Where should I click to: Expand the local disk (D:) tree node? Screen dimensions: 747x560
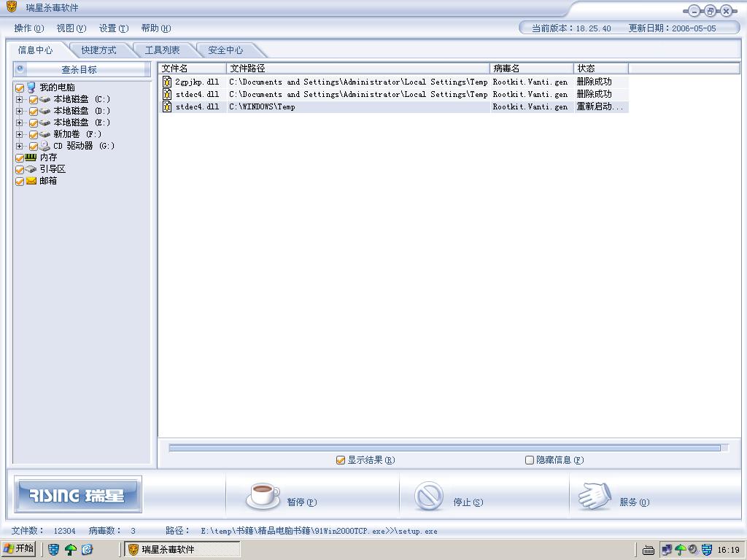click(x=19, y=111)
